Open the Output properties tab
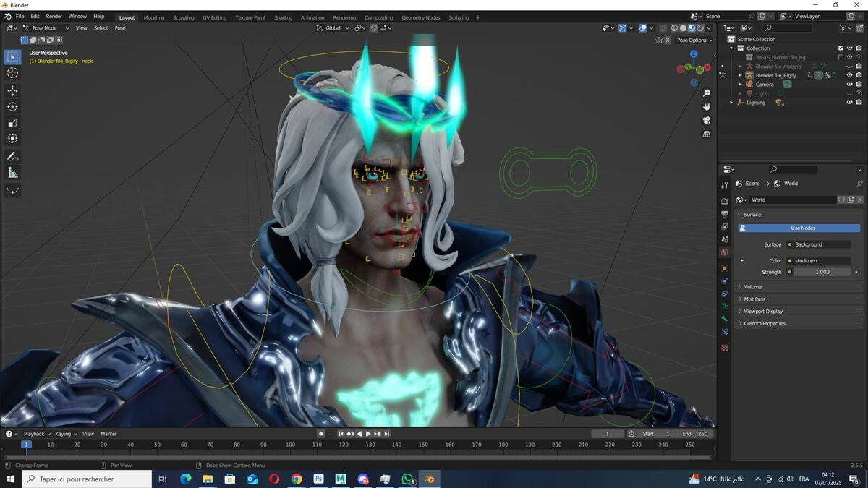The image size is (868, 488). point(725,214)
